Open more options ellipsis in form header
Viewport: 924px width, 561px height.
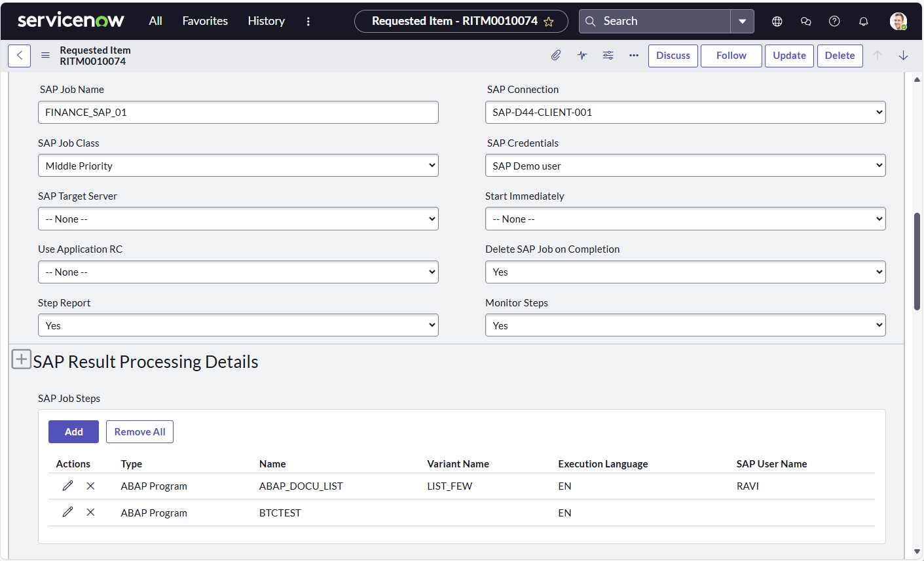coord(634,56)
